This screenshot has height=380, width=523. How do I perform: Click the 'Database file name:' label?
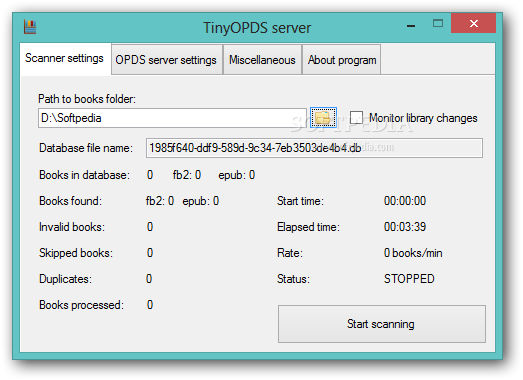pyautogui.click(x=86, y=148)
